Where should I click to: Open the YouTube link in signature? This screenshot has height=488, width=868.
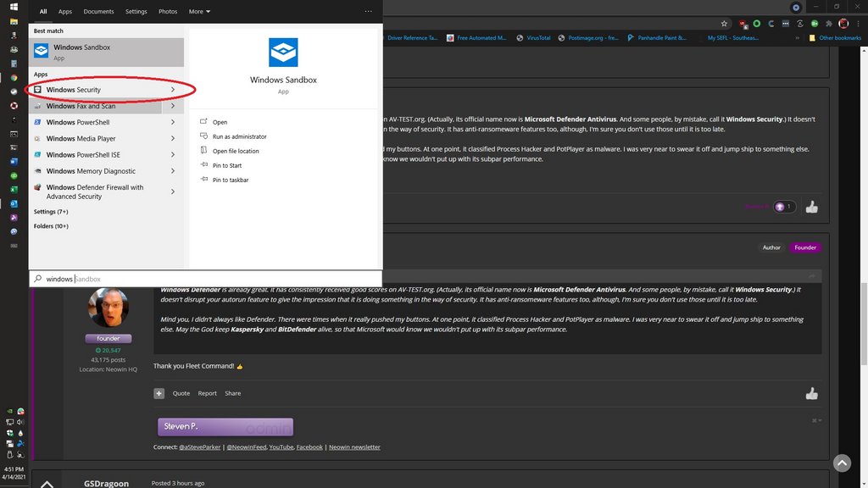281,447
